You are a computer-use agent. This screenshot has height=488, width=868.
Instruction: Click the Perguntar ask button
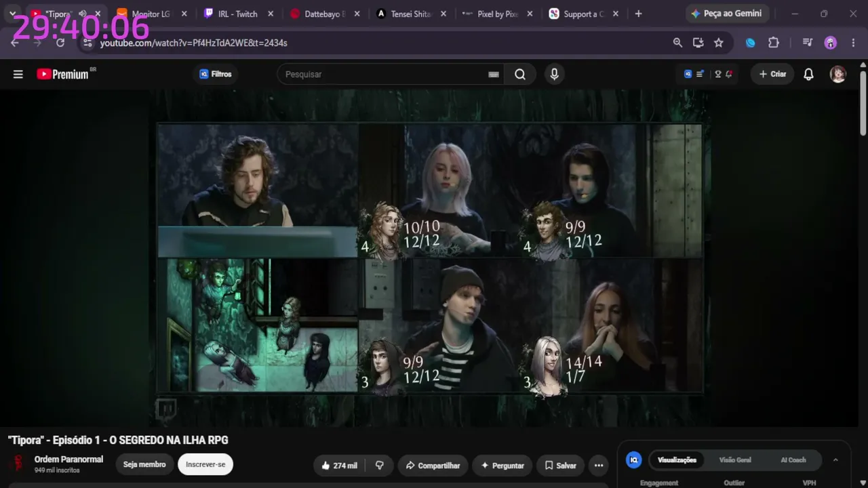point(502,466)
